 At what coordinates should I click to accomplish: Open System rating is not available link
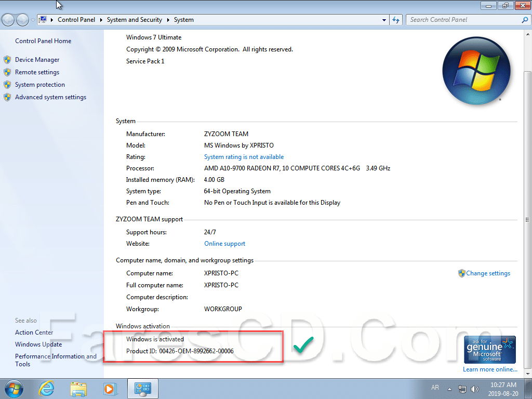244,157
